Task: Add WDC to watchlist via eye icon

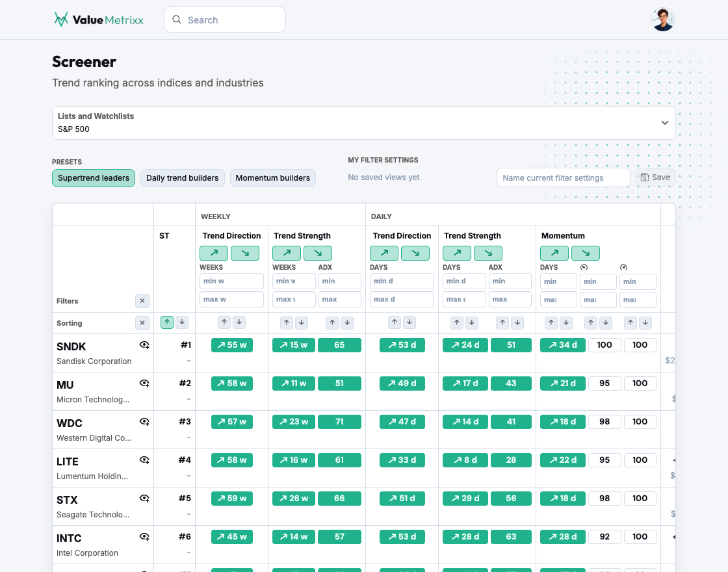Action: [144, 422]
